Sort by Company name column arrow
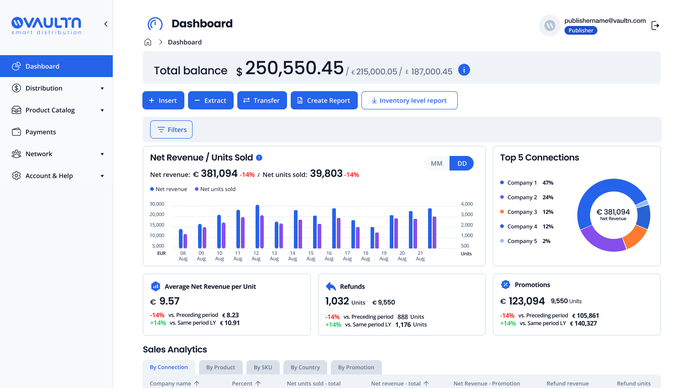The image size is (690, 388). click(197, 384)
